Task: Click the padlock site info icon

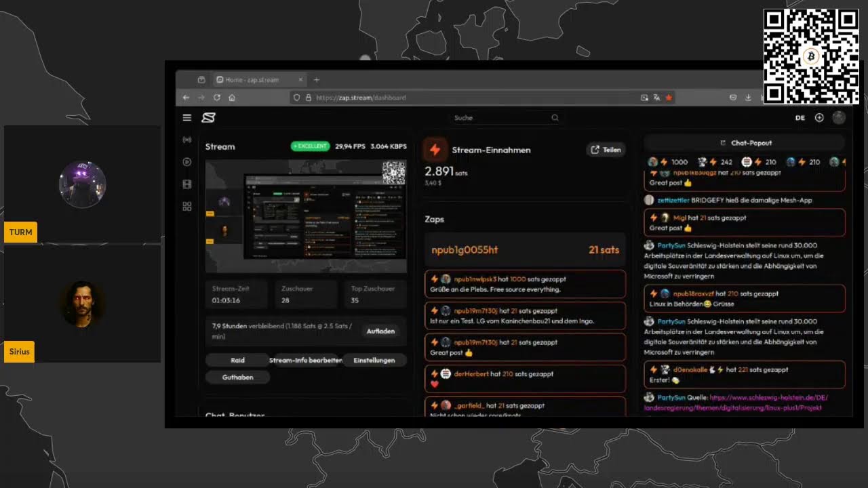Action: pos(309,98)
